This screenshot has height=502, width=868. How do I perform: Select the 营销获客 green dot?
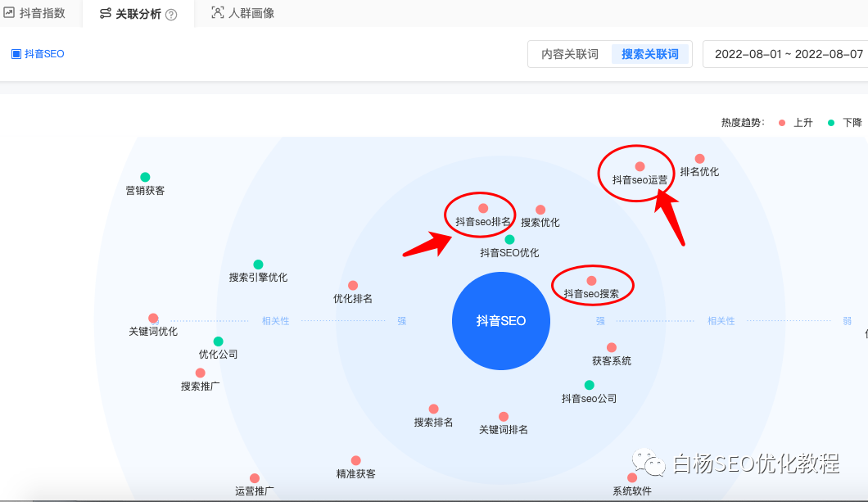145,177
